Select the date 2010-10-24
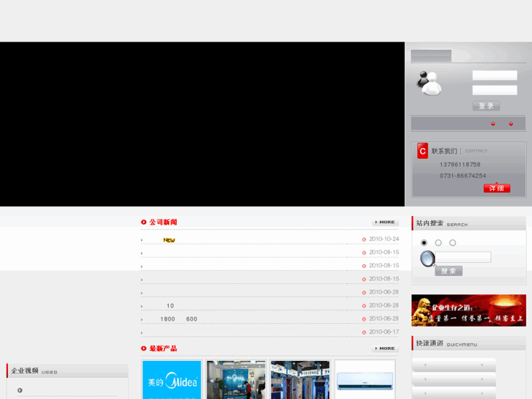The width and height of the screenshot is (532, 399). [x=383, y=239]
